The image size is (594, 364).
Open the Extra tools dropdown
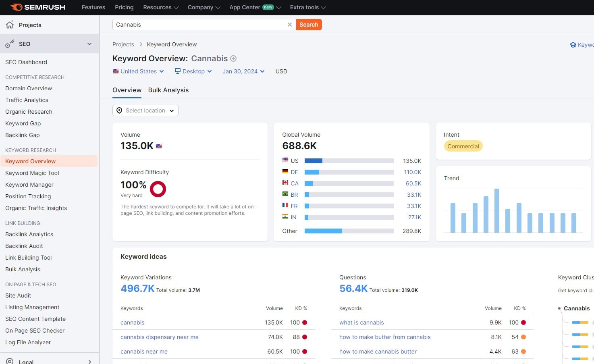[x=308, y=7]
